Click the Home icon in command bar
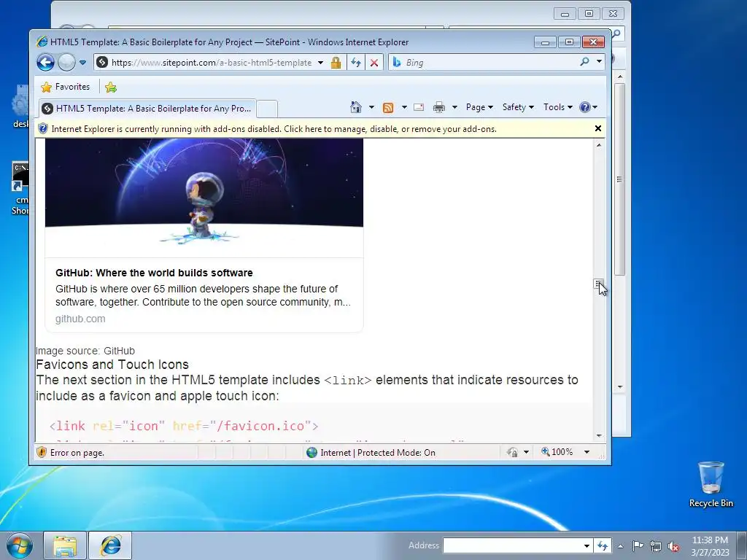The image size is (747, 560). [x=356, y=107]
